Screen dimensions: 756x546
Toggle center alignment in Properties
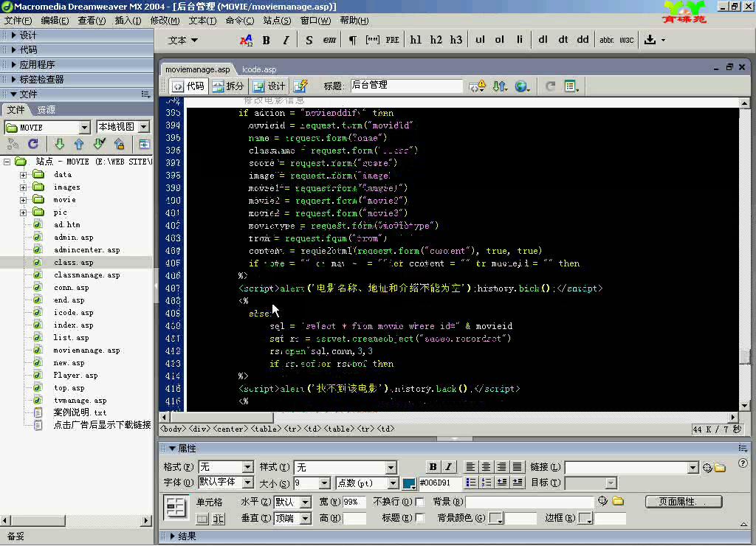coord(486,466)
